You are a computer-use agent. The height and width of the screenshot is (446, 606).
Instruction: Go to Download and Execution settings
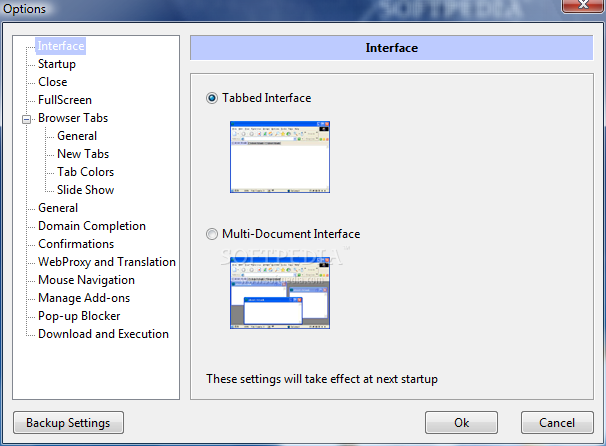click(103, 334)
